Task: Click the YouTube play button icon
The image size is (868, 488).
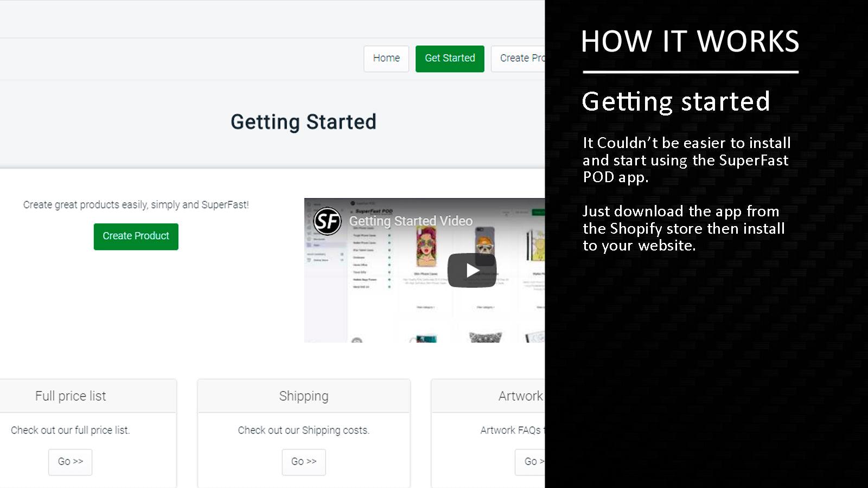Action: pyautogui.click(x=472, y=269)
